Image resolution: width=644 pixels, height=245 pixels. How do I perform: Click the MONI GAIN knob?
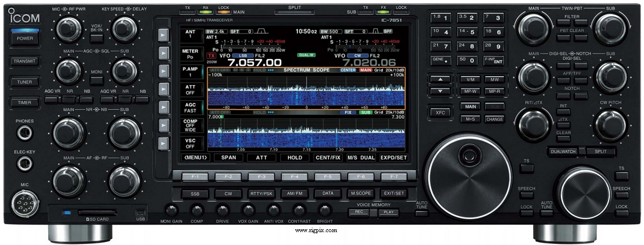(x=171, y=210)
